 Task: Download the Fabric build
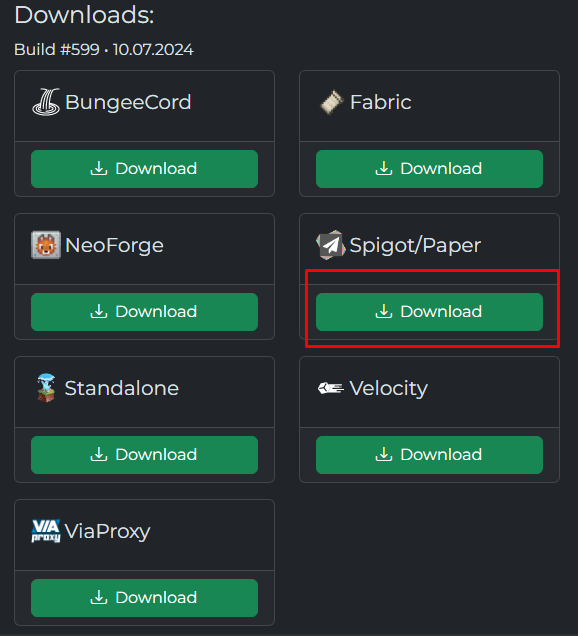pos(429,169)
